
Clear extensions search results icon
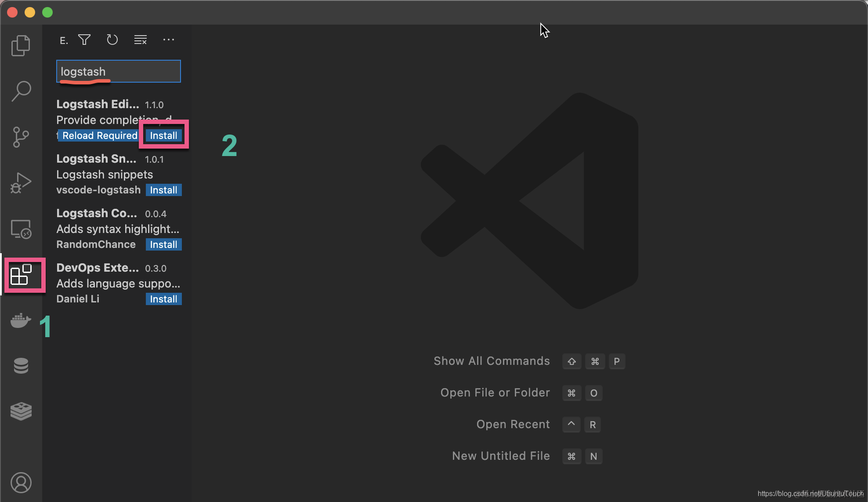tap(141, 40)
